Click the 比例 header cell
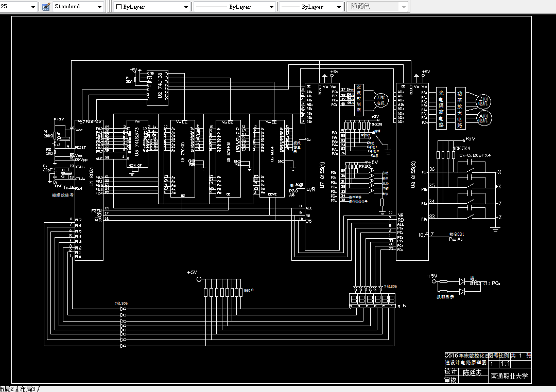 504,355
